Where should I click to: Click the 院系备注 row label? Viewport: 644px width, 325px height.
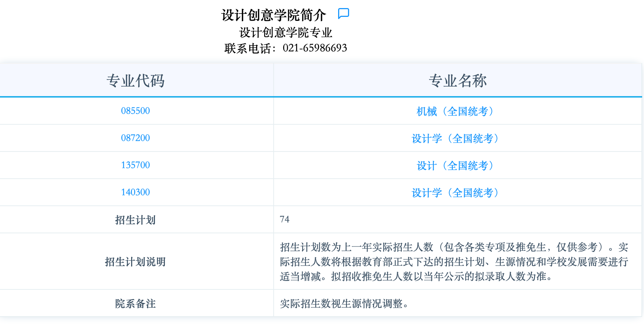click(136, 303)
